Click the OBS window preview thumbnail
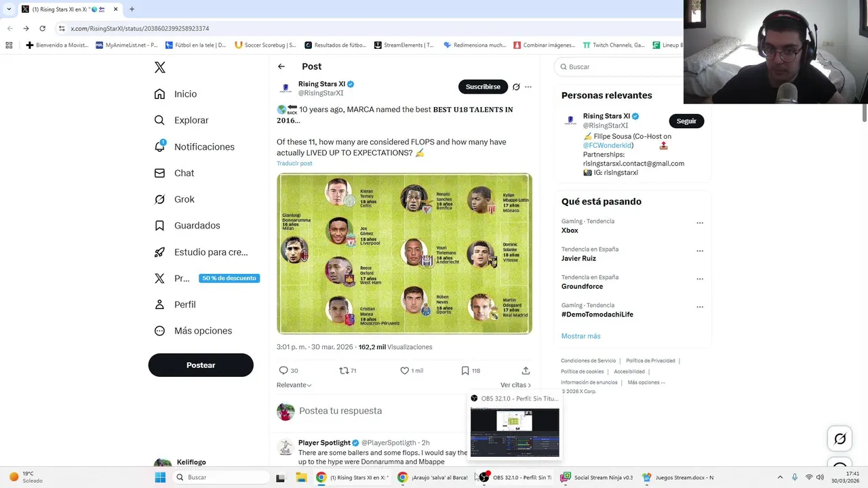The width and height of the screenshot is (868, 488). pos(515,433)
